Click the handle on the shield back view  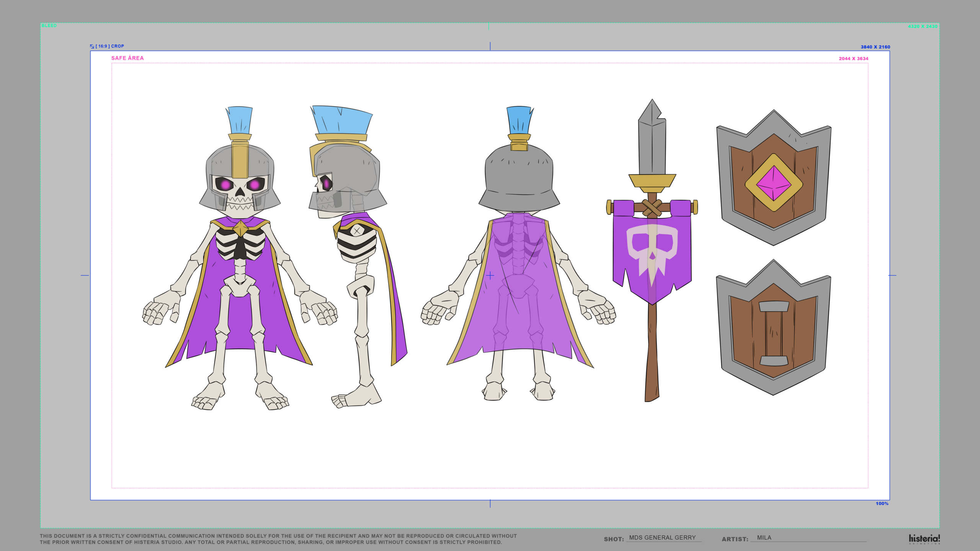click(773, 332)
